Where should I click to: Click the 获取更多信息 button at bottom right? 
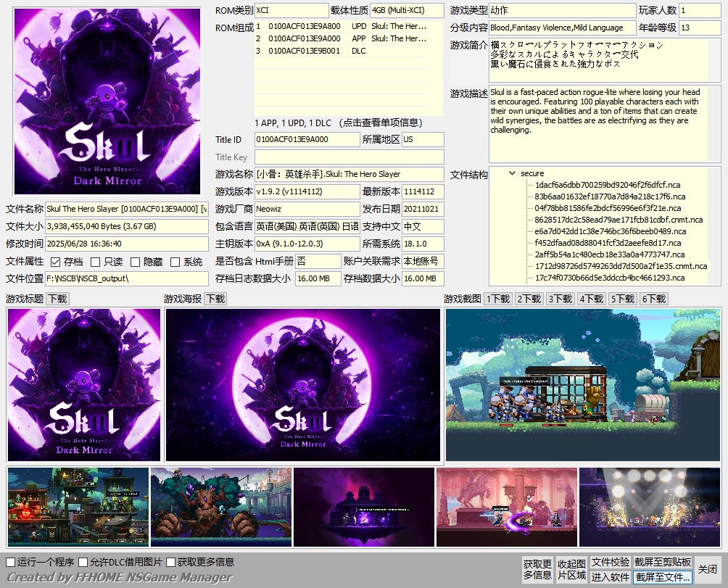click(537, 569)
